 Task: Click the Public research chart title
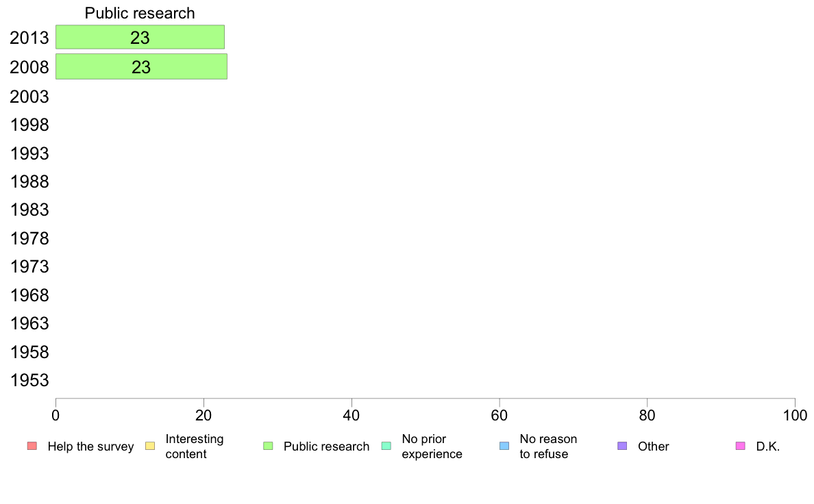140,13
